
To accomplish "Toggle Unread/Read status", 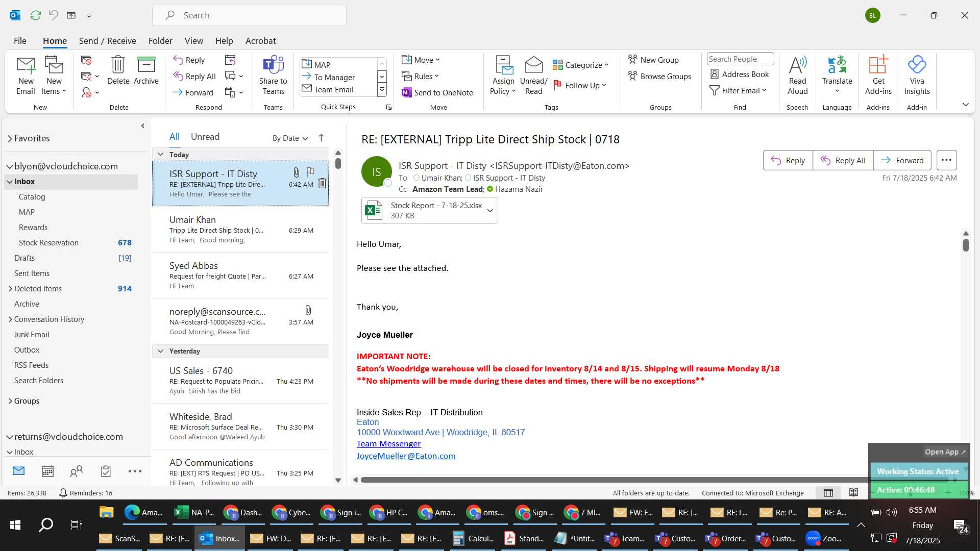I will (533, 75).
